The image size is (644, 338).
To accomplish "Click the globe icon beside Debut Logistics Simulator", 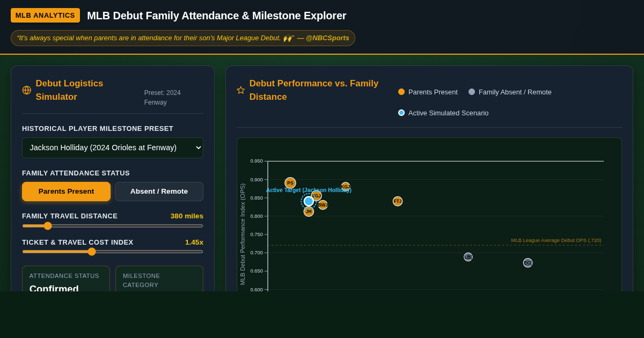I will click(x=27, y=90).
